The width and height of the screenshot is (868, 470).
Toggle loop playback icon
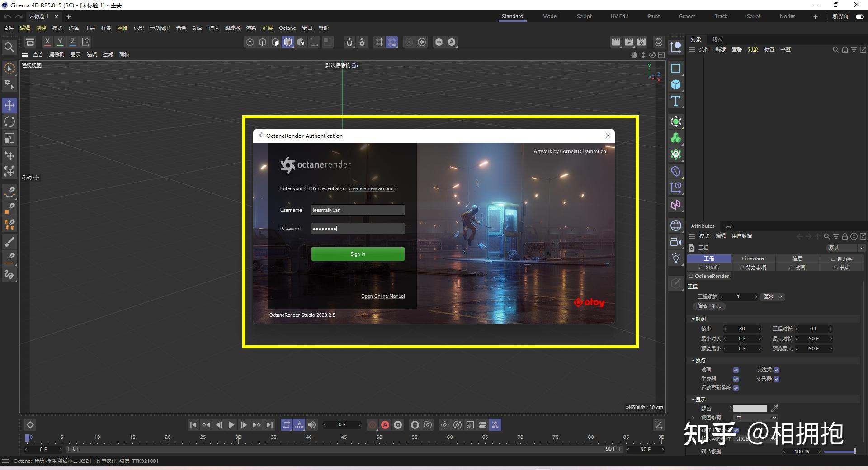[287, 425]
